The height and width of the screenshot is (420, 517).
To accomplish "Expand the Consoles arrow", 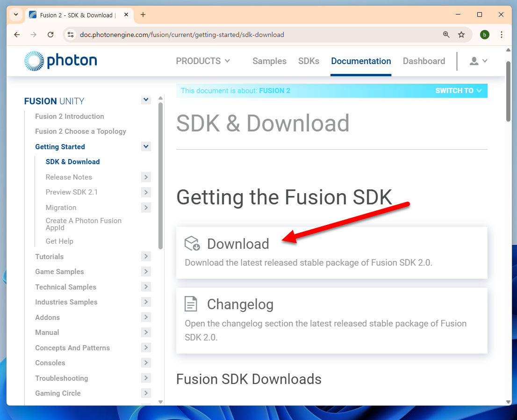I will click(x=146, y=362).
